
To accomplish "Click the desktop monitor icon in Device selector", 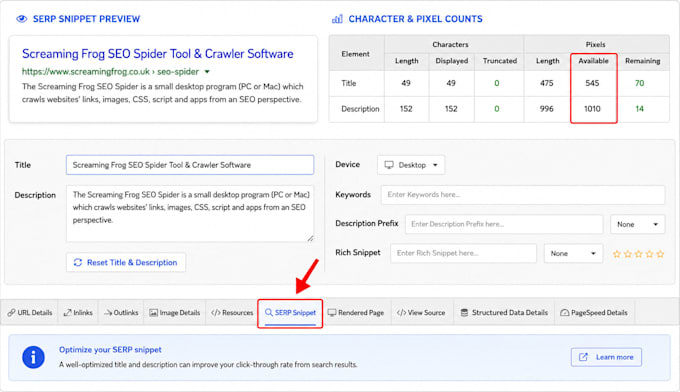I will click(x=389, y=165).
